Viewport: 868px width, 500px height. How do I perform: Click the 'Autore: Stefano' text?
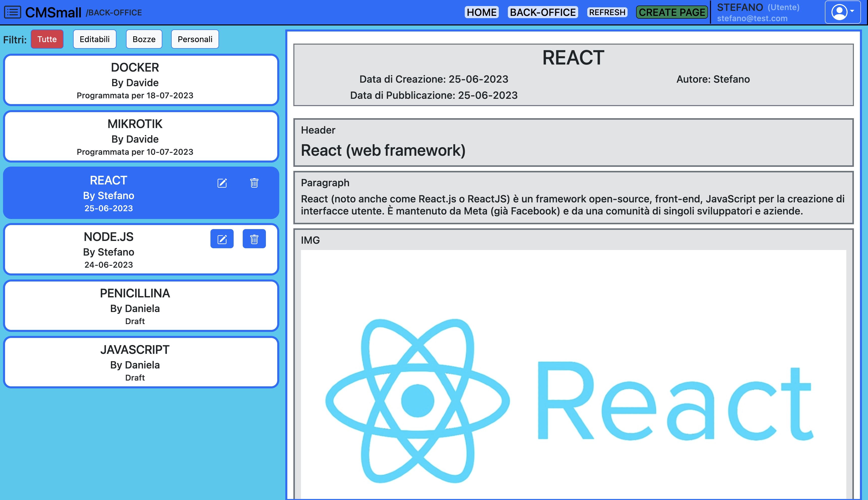[713, 79]
